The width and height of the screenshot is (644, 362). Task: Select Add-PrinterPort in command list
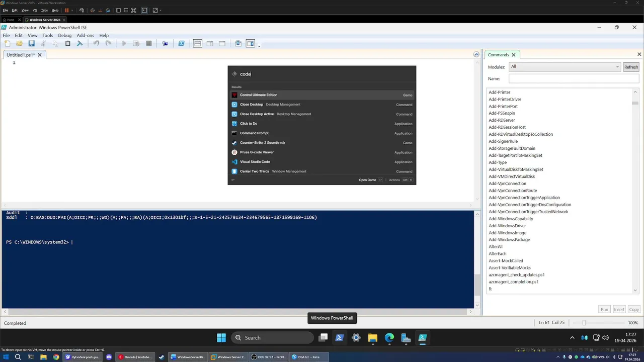[x=503, y=106]
